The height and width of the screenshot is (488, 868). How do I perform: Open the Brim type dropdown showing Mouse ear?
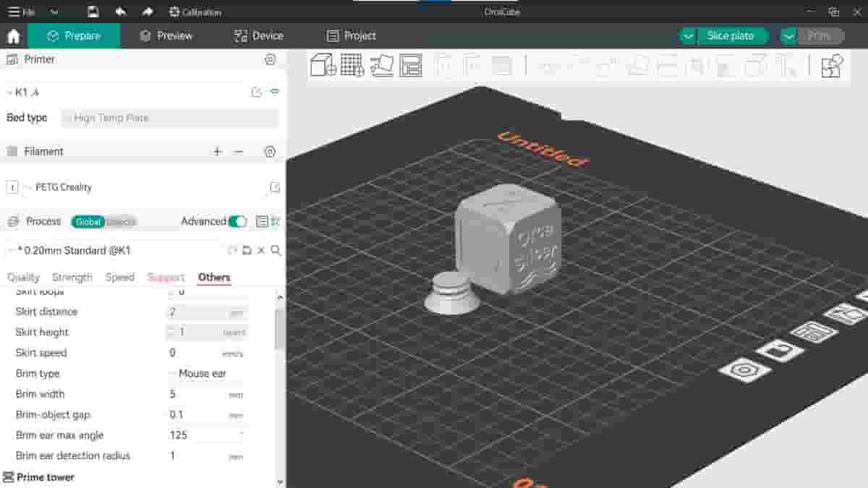(x=206, y=373)
